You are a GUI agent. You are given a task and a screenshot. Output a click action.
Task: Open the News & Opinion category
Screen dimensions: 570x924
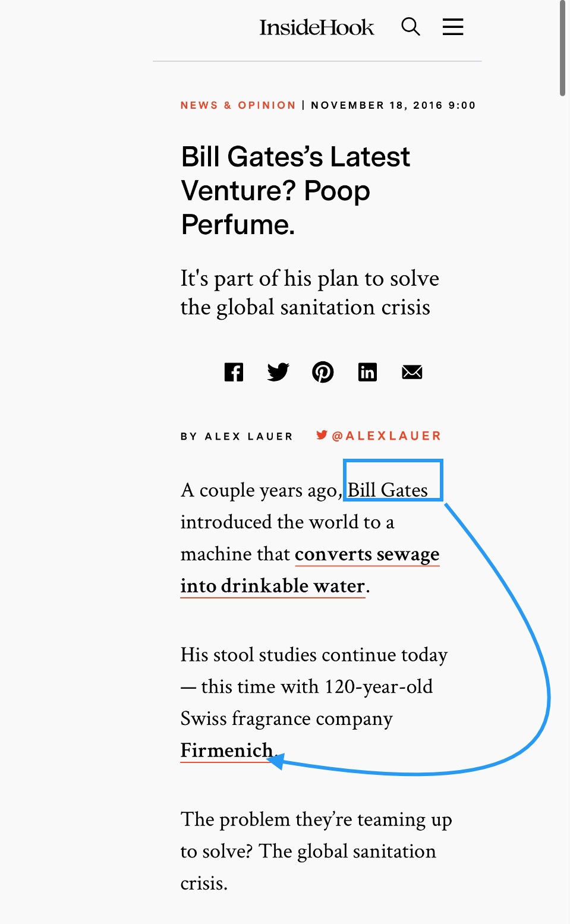coord(238,105)
